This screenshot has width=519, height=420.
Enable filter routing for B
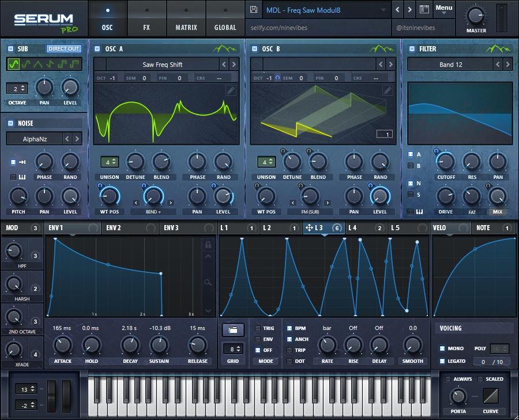pyautogui.click(x=411, y=166)
